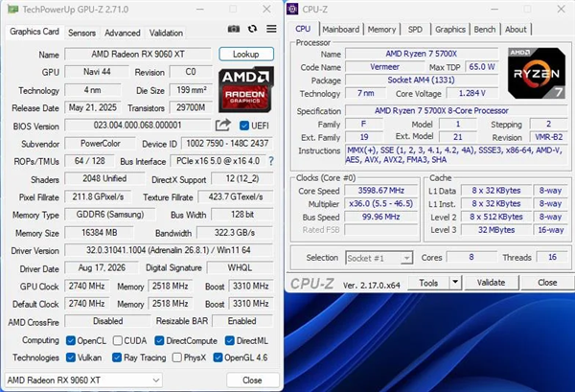Click the Level 3 cache value 32 MBytes
The width and height of the screenshot is (575, 392).
point(496,230)
